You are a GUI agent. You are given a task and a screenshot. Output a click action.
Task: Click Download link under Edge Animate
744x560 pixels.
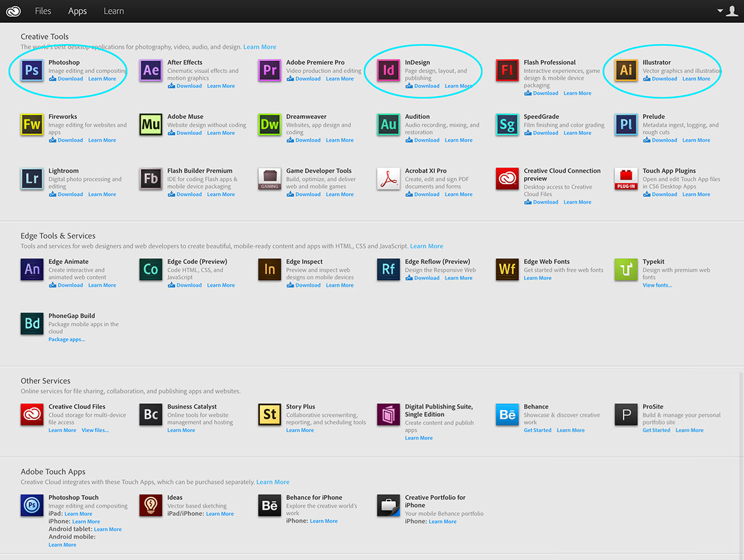click(66, 285)
